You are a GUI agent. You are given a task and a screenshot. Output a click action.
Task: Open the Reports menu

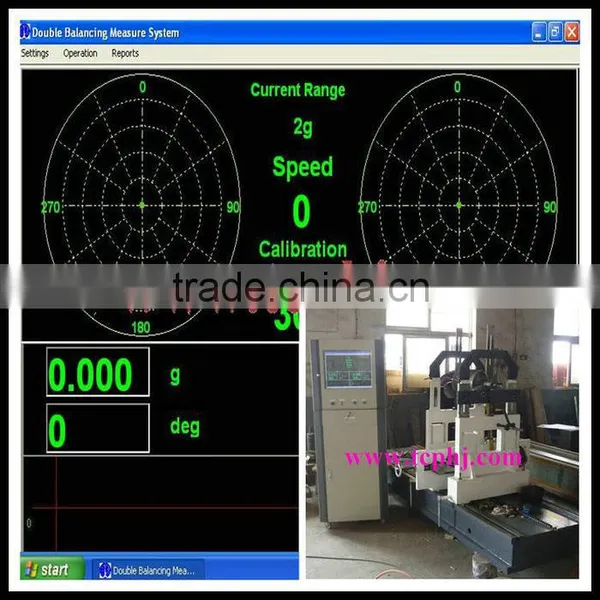125,53
